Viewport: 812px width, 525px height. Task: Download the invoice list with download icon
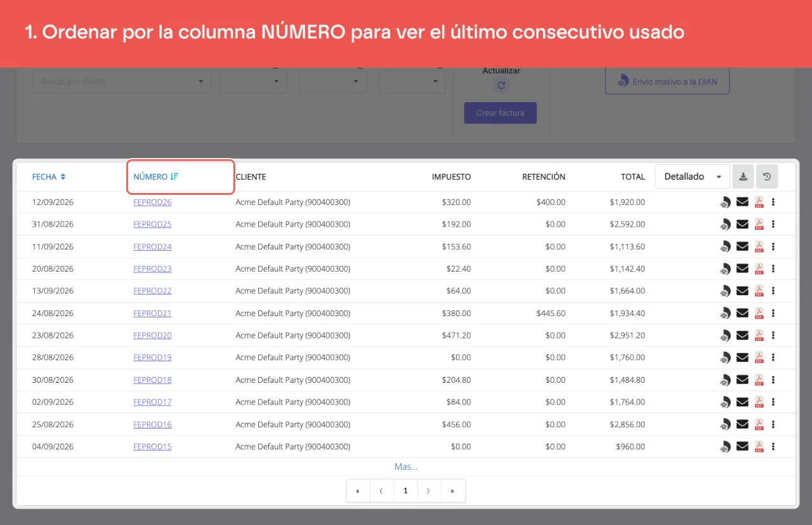point(743,176)
